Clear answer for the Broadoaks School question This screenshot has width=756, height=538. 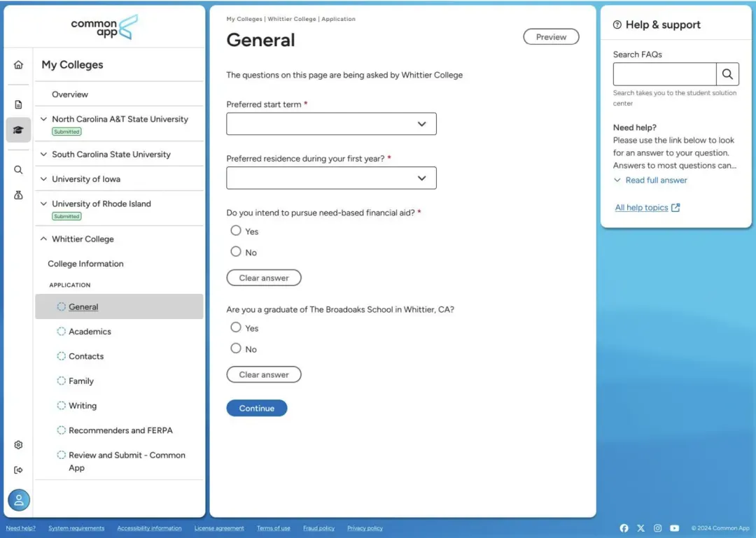click(x=264, y=374)
